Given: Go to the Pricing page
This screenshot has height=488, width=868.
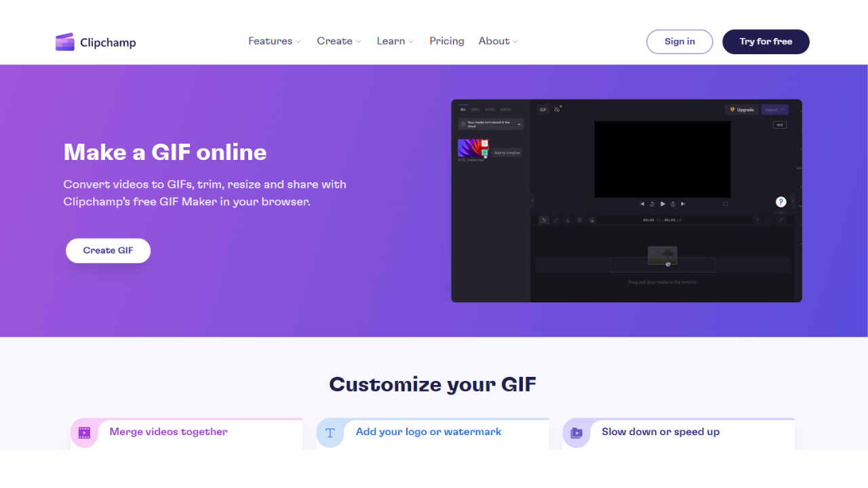Looking at the screenshot, I should click(447, 41).
